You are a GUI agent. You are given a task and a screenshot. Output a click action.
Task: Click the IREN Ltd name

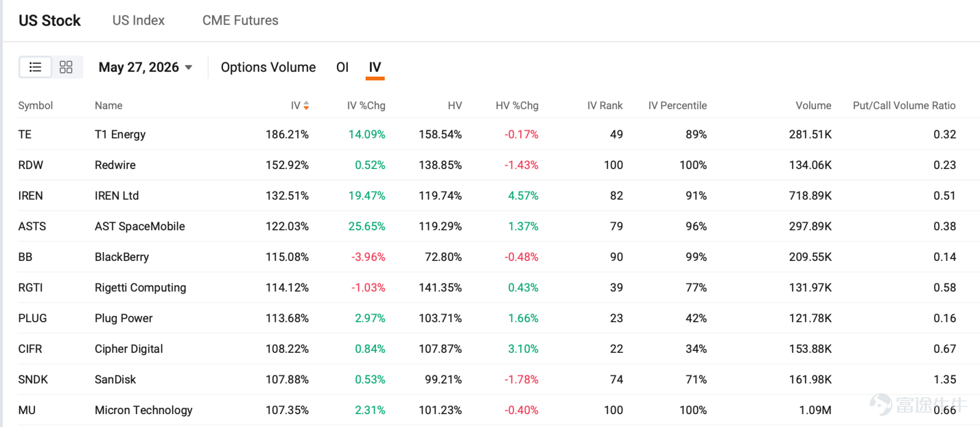(x=116, y=195)
